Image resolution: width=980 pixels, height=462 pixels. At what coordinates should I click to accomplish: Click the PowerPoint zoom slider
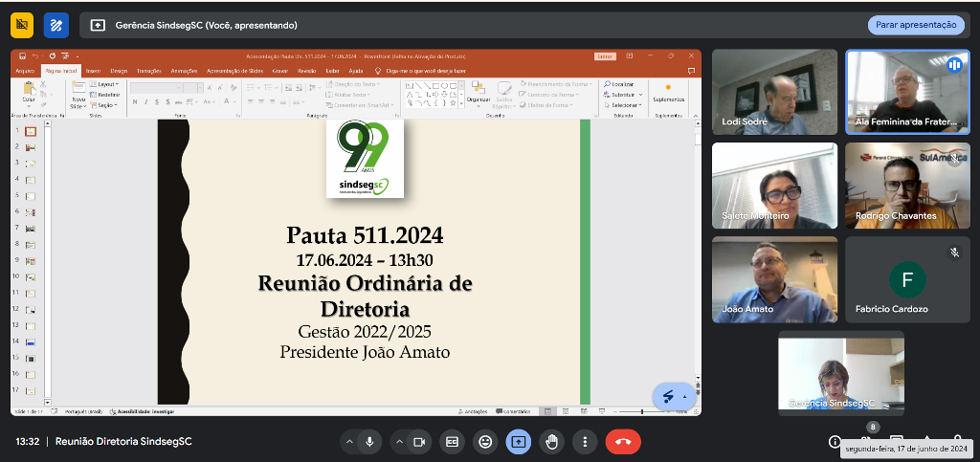(x=641, y=411)
